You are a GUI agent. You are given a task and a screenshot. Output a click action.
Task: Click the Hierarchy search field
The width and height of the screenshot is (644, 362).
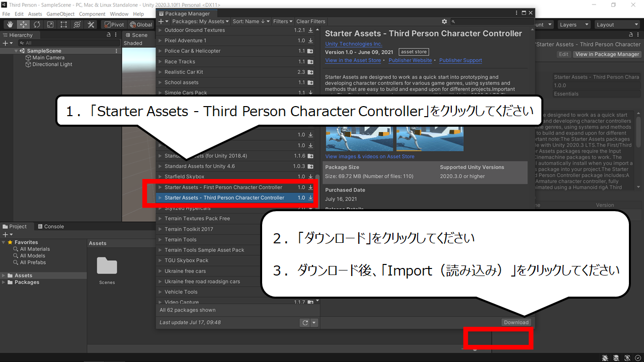pyautogui.click(x=68, y=43)
